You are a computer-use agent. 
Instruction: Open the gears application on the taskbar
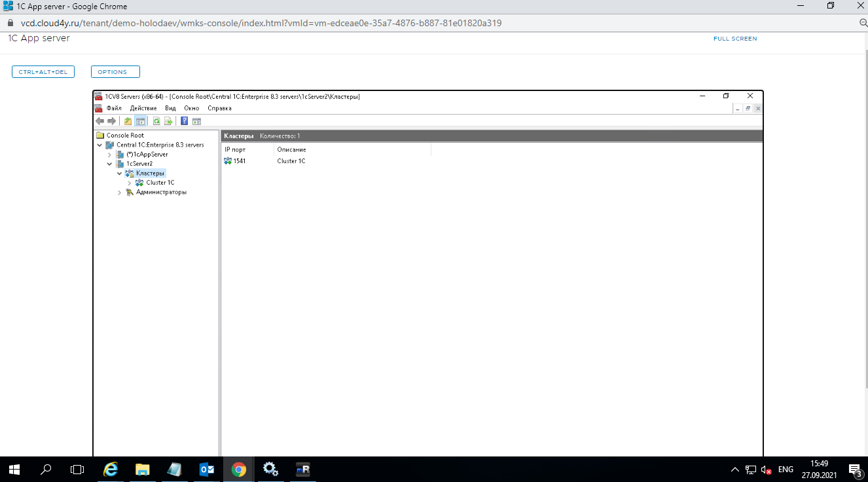tap(270, 469)
